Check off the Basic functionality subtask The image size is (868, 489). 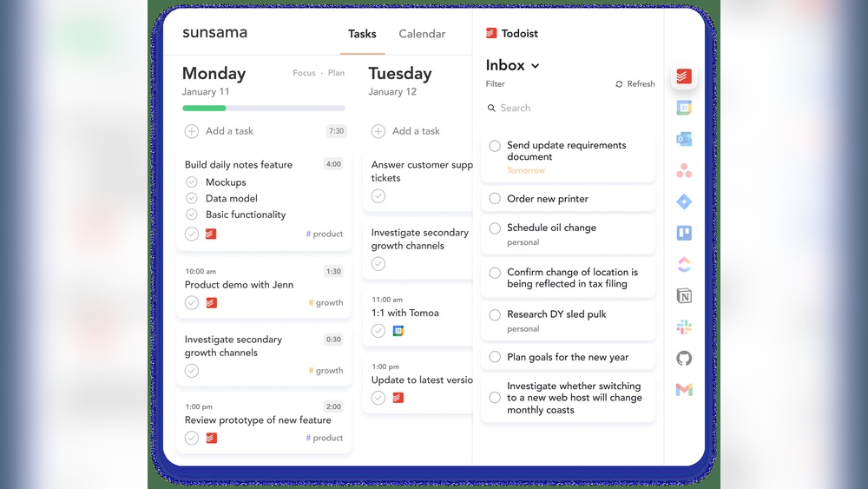click(x=192, y=215)
